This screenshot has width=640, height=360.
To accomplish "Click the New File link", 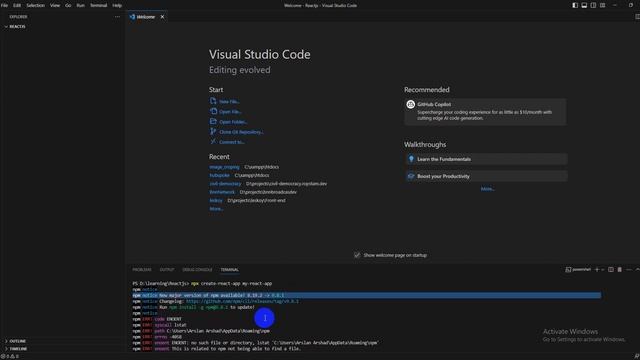I will (229, 101).
